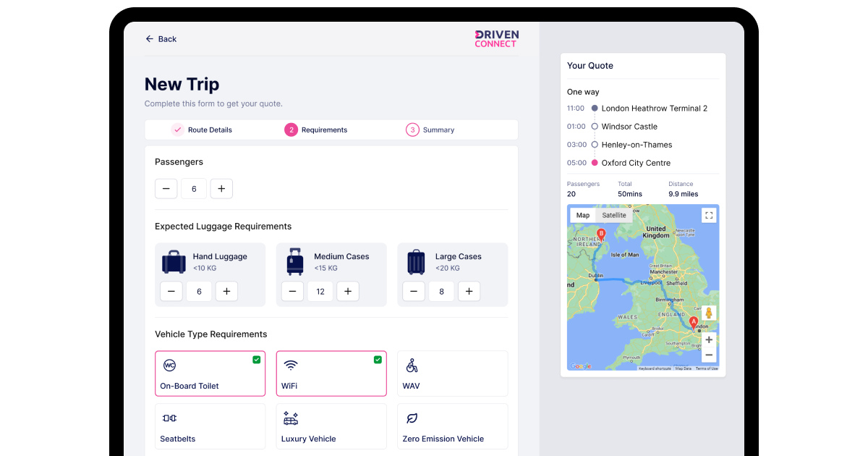Screen dimensions: 868x456
Task: Click the Map Data link
Action: pos(684,368)
